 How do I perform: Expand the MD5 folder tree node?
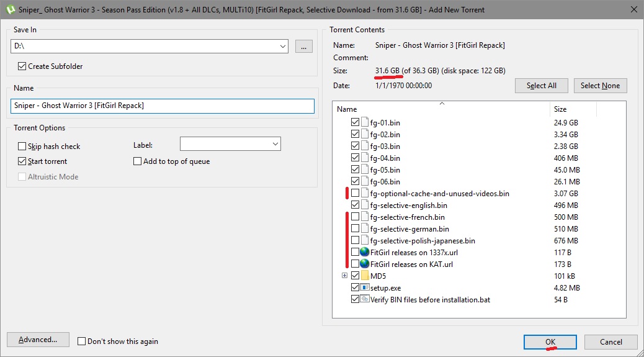344,276
